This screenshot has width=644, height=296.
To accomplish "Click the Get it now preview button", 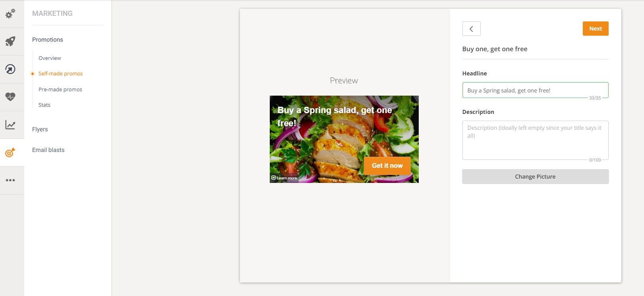I will tap(387, 165).
